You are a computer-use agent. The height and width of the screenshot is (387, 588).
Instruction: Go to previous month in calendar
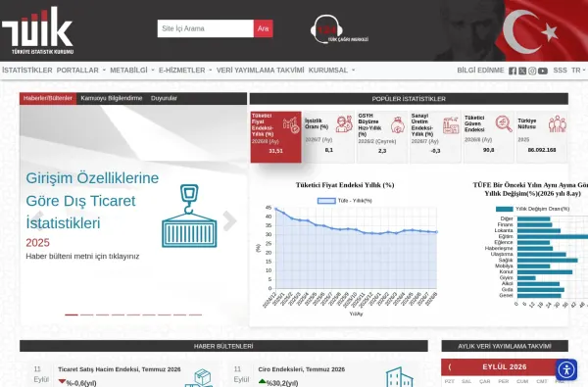(450, 366)
